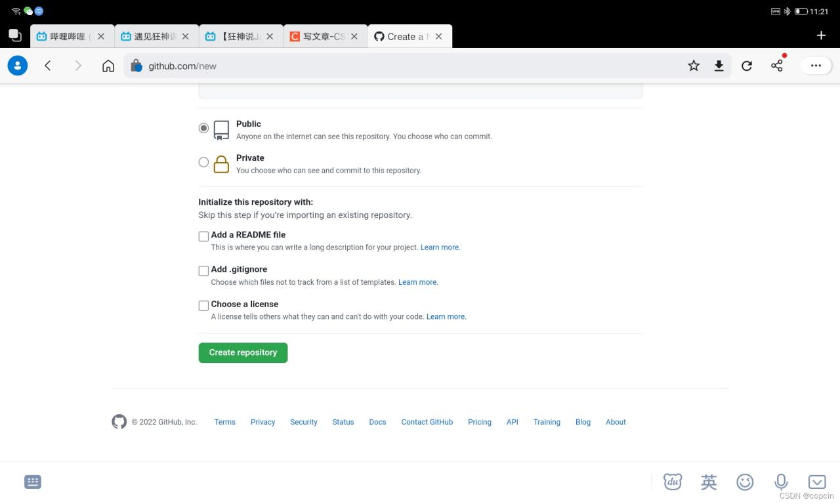The image size is (840, 504).
Task: Open Learn more link for .gitignore
Action: pyautogui.click(x=418, y=282)
